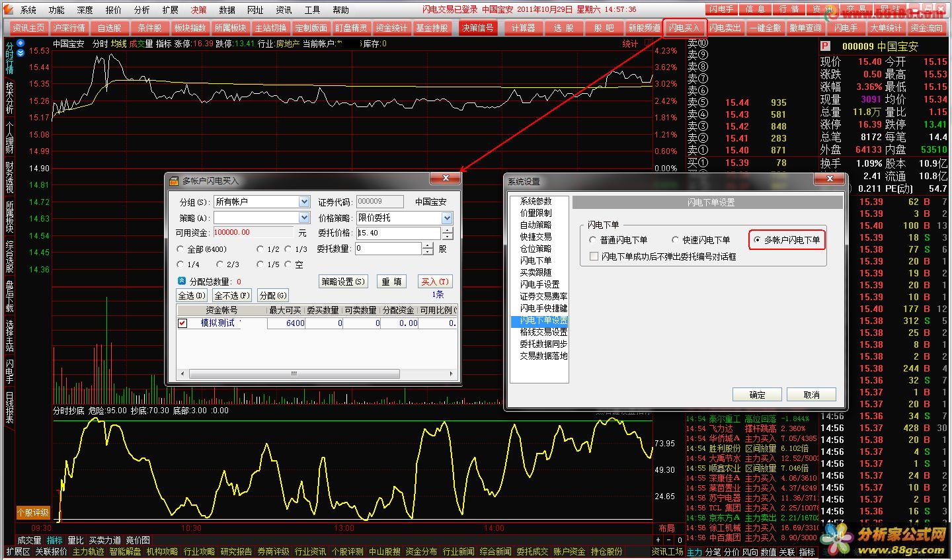Click the 决策信号 toolbar button
This screenshot has width=952, height=560.
(478, 28)
